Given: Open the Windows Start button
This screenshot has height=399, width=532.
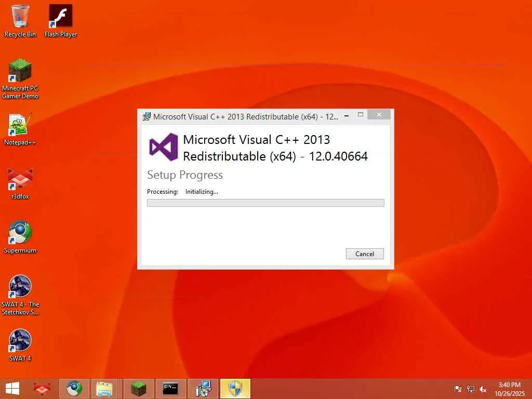Looking at the screenshot, I should [12, 389].
